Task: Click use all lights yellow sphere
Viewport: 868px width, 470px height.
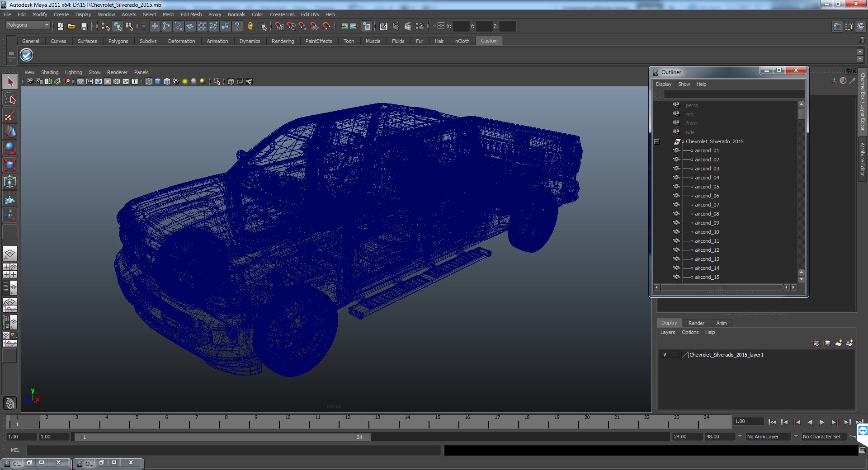Action: [x=185, y=81]
